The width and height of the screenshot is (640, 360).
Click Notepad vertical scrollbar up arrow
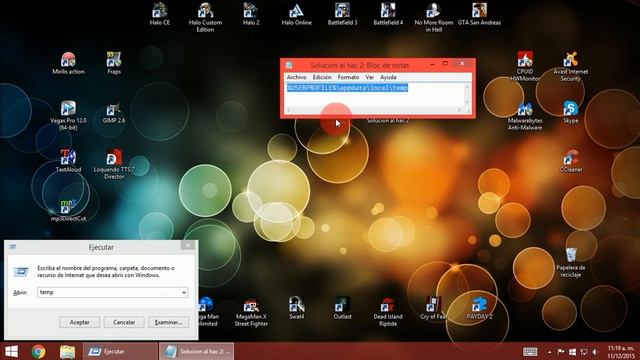click(x=467, y=87)
